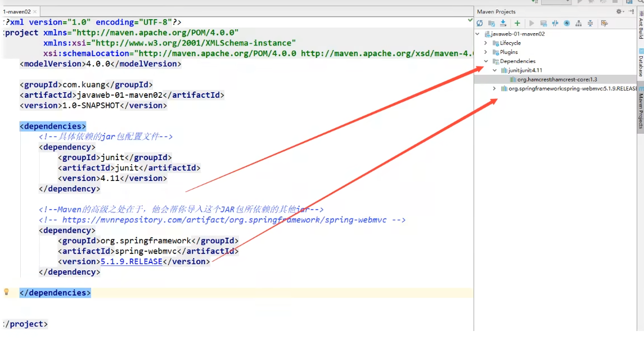This screenshot has width=644, height=340.
Task: Expand the spring-webmvc:5.1.9.RELEASE dependency
Action: (x=494, y=89)
